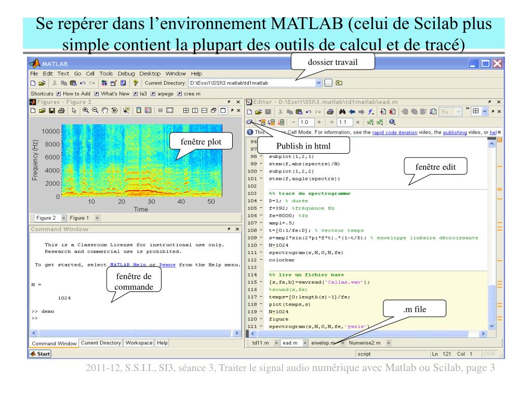The image size is (532, 399).
Task: Open the Numerise2.m editor tab
Action: pos(365,343)
